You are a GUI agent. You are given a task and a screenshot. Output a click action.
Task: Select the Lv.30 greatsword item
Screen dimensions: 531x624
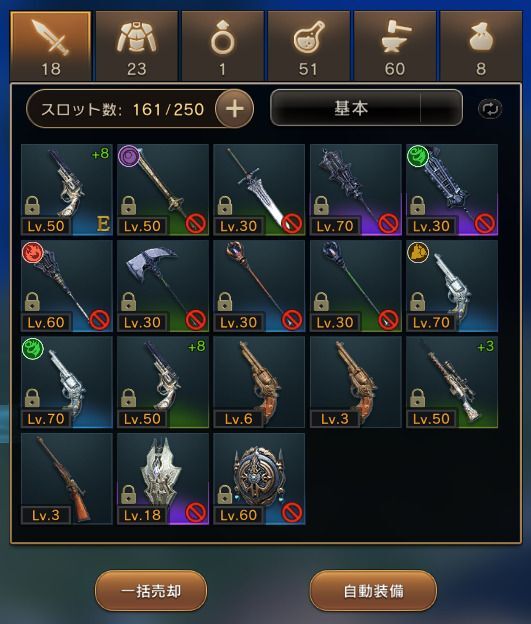click(259, 190)
